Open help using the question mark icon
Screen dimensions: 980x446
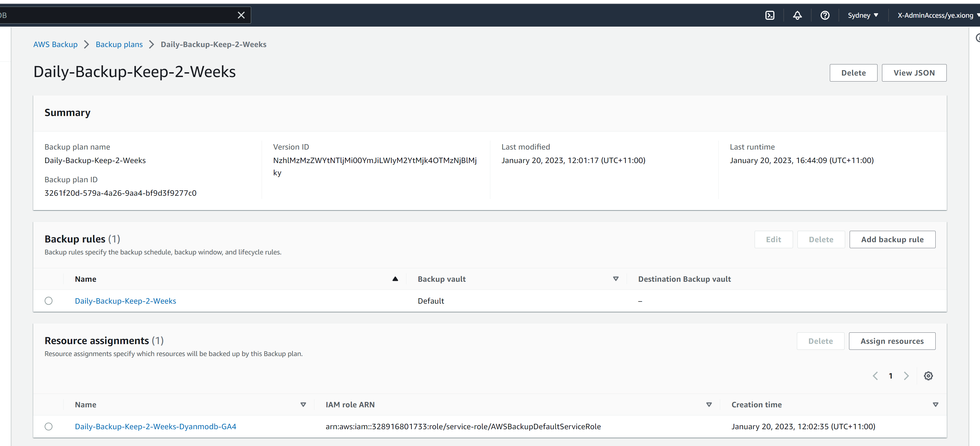pyautogui.click(x=825, y=15)
